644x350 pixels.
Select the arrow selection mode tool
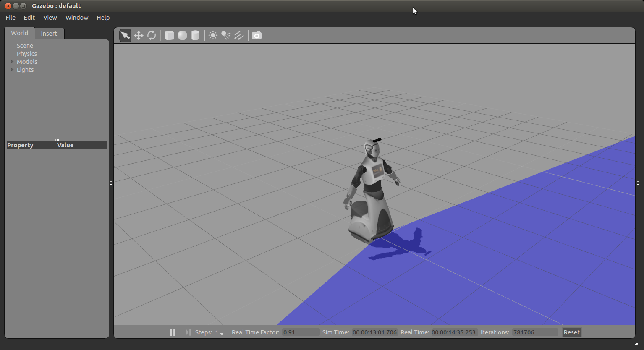click(x=125, y=36)
